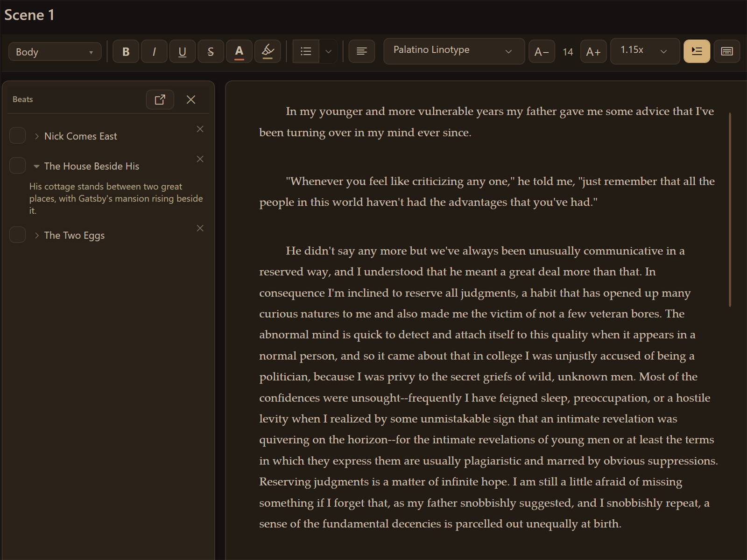
Task: Select The Two Eggs beat title
Action: click(74, 236)
